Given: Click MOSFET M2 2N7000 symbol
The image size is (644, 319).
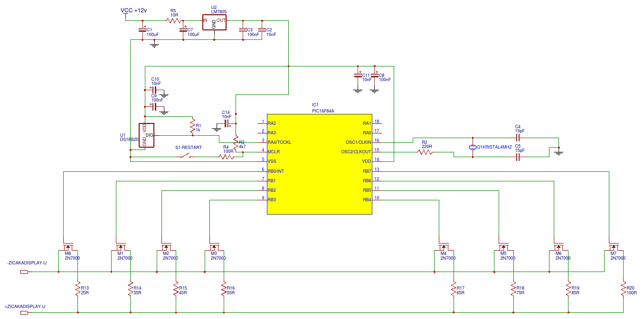Looking at the screenshot, I should 167,247.
